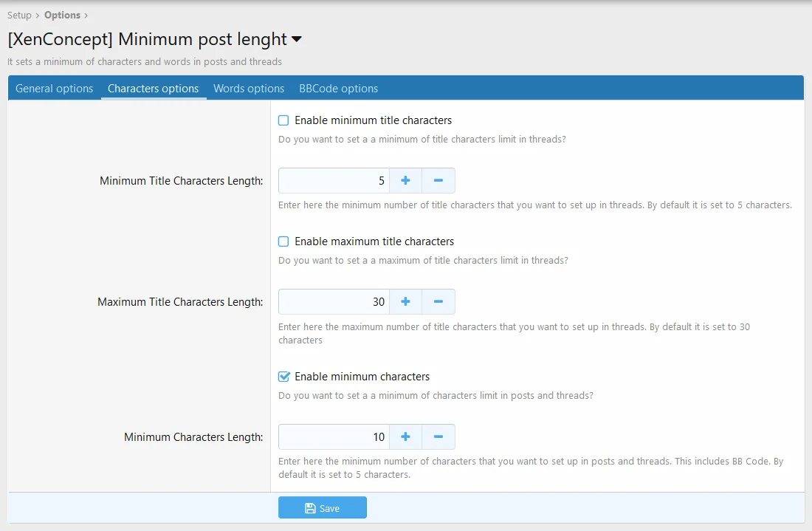Viewport: 812px width, 531px height.
Task: Decrement Minimum Characters Length value
Action: point(438,437)
